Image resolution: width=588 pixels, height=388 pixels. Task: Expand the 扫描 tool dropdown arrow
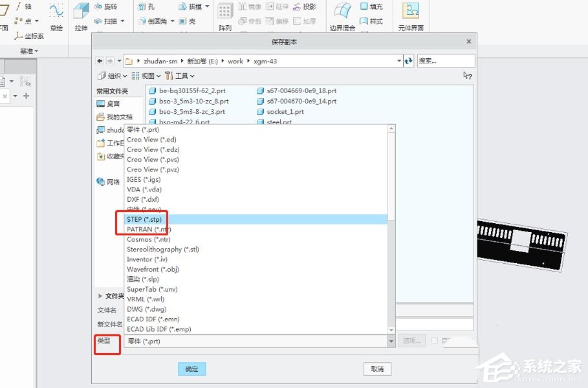[122, 21]
